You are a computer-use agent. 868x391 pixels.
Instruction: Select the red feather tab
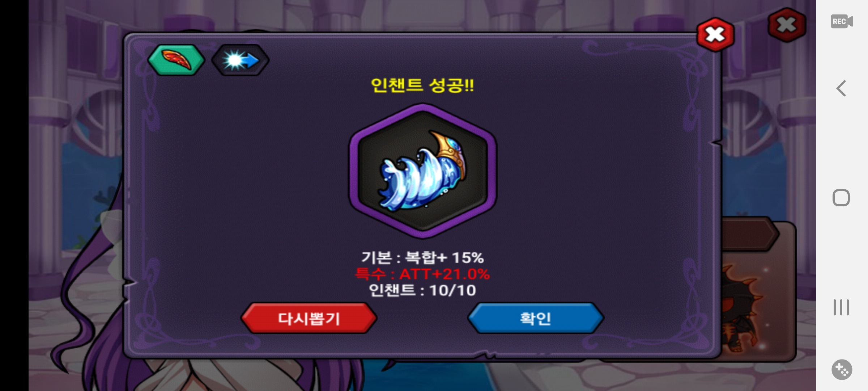(x=176, y=60)
